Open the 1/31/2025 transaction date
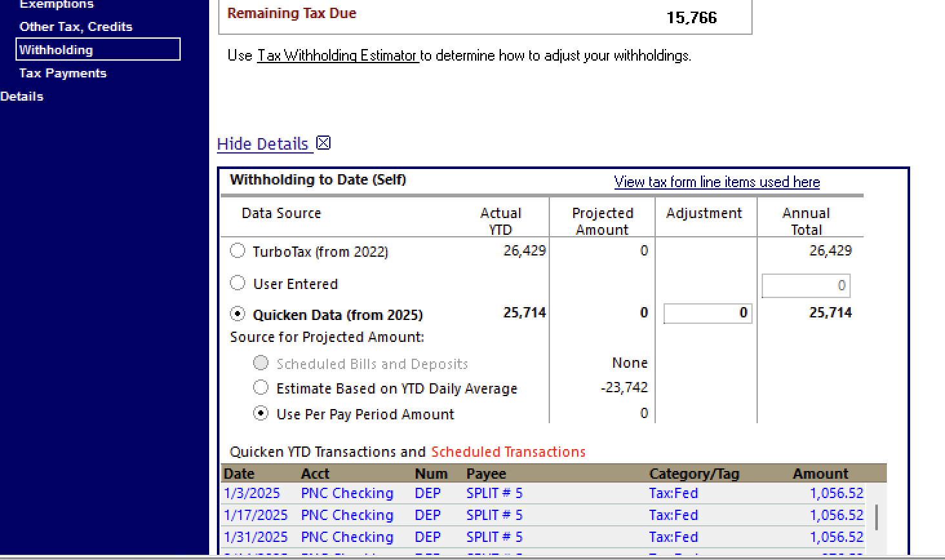 pyautogui.click(x=256, y=537)
